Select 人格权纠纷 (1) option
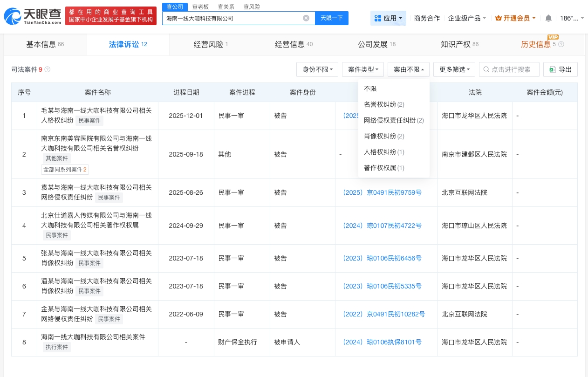This screenshot has height=377, width=588. point(394,152)
